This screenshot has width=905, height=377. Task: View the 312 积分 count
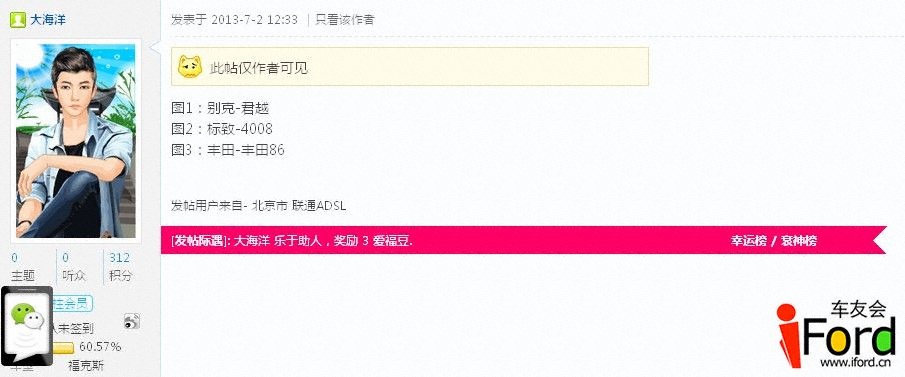[120, 267]
